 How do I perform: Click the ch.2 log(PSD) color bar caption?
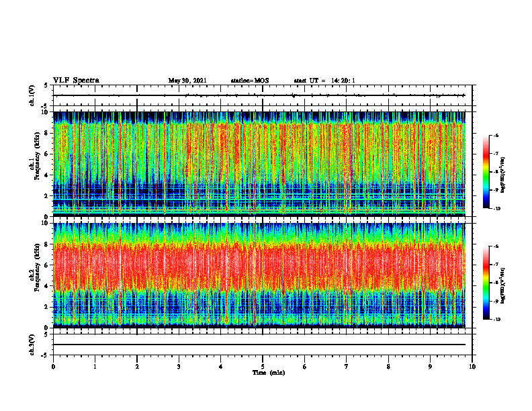(x=504, y=285)
